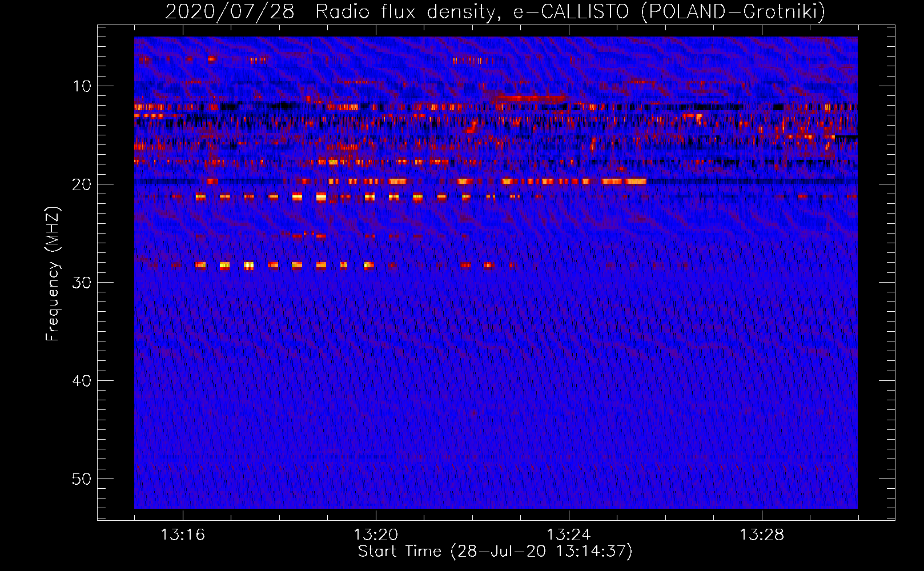Click the 13:20 time tick label
Viewport: 924px width, 571px height.
point(376,535)
